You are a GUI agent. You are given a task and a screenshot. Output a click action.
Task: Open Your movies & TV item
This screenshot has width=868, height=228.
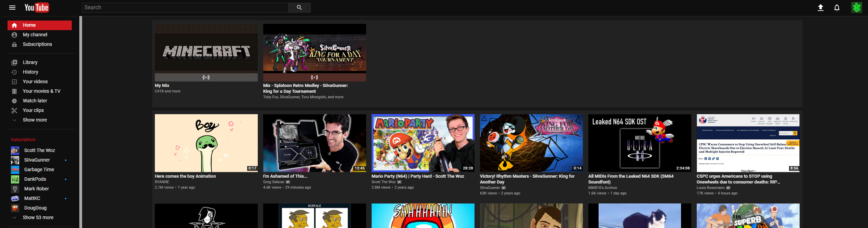[x=40, y=91]
